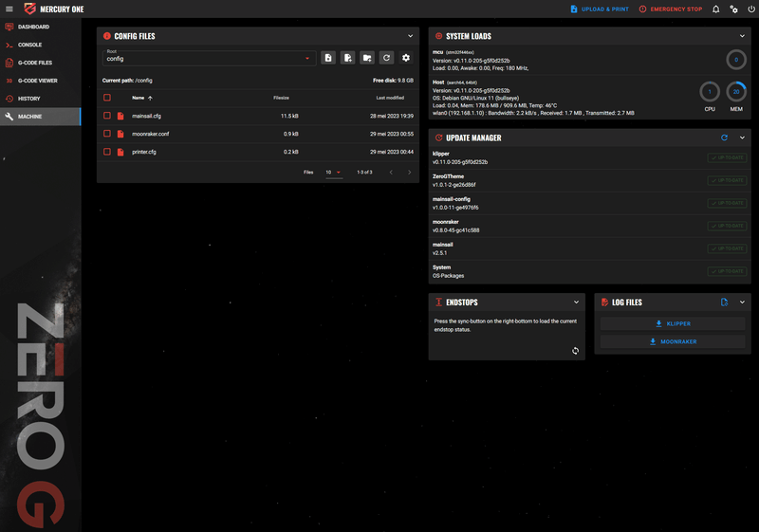
Task: Click the Log Files panel icon
Action: point(604,303)
